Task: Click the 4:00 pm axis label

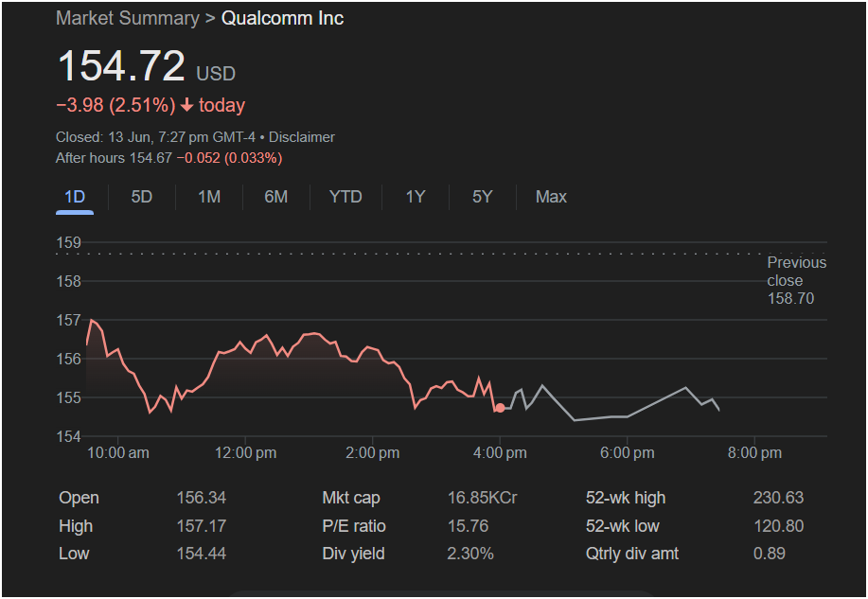Action: (x=500, y=453)
